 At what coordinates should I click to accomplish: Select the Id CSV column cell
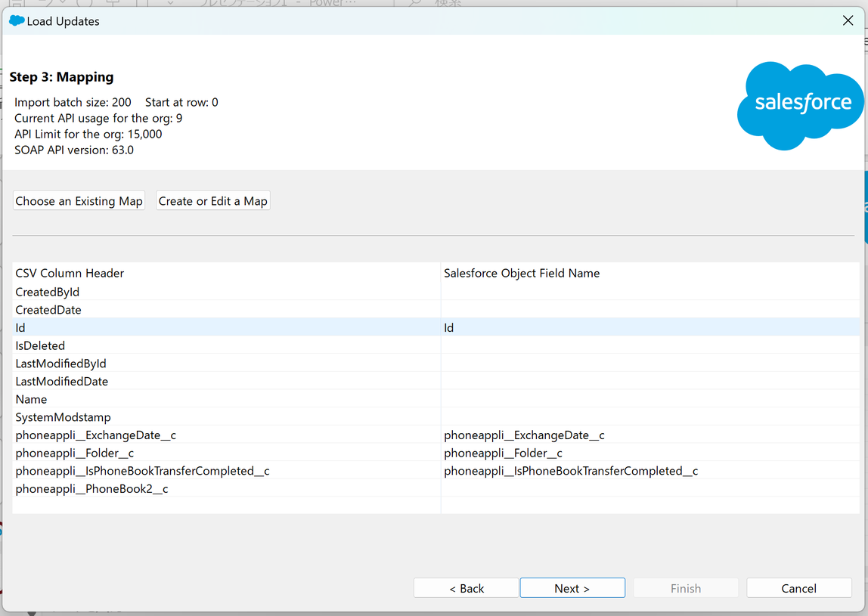tap(226, 327)
